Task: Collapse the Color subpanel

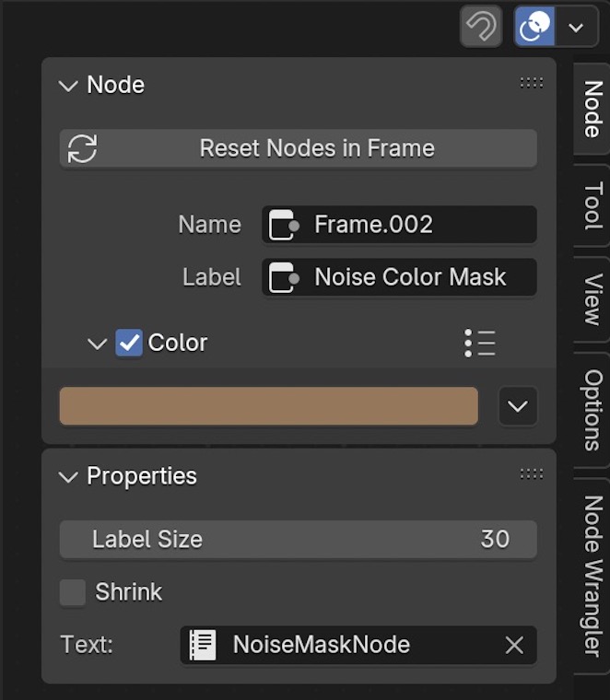Action: 97,344
